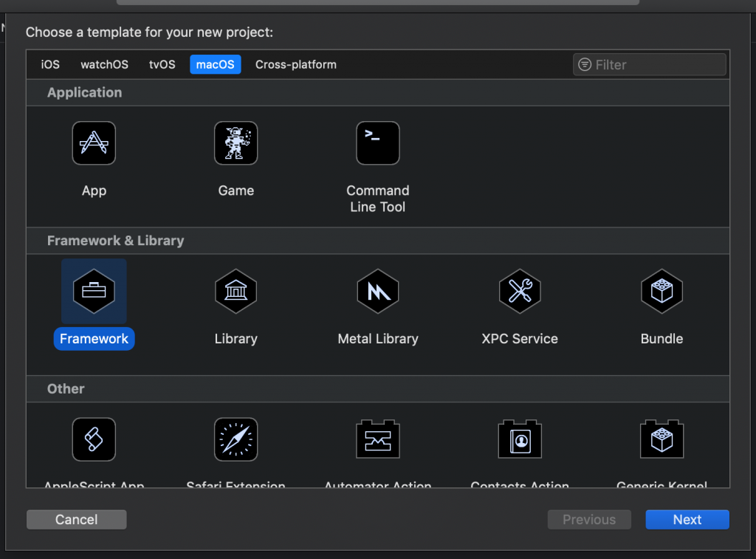
Task: Select the macOS platform tab
Action: pyautogui.click(x=216, y=65)
